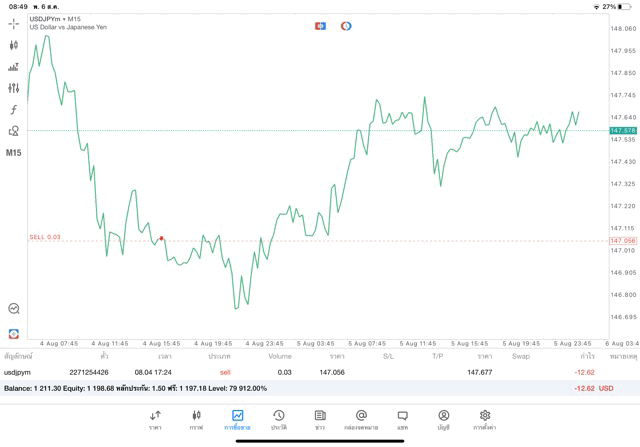Viewport: 640px width, 447px height.
Task: Click the round chart-search icon bottom left
Action: 14,309
